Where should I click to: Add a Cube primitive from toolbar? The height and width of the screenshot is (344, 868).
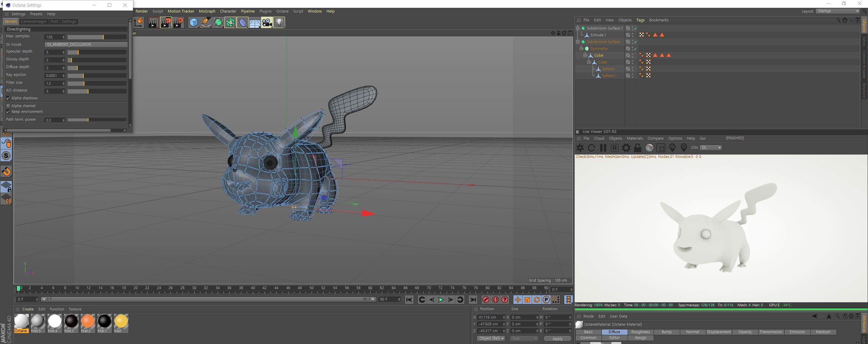(194, 23)
